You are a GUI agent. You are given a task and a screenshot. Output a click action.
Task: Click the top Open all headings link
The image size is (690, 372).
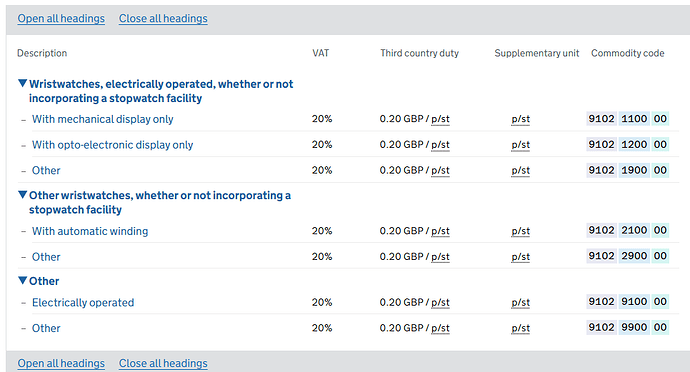tap(61, 18)
